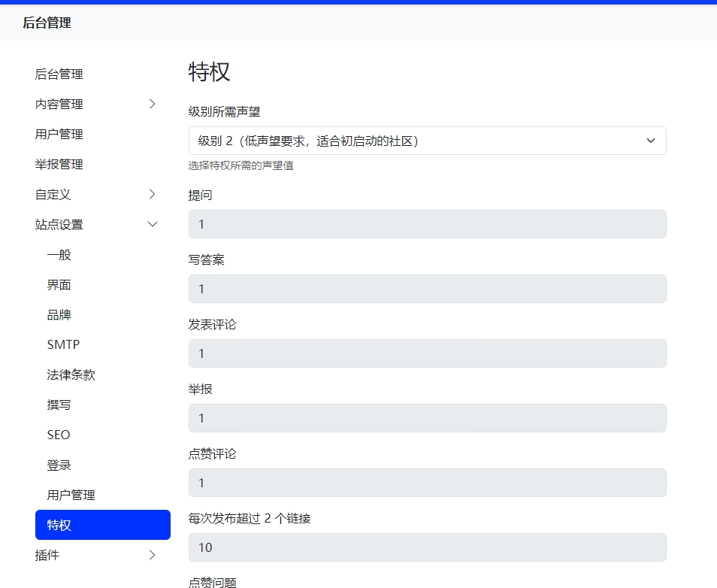The width and height of the screenshot is (717, 588).
Task: Open the 界面 settings page
Action: pyautogui.click(x=102, y=285)
